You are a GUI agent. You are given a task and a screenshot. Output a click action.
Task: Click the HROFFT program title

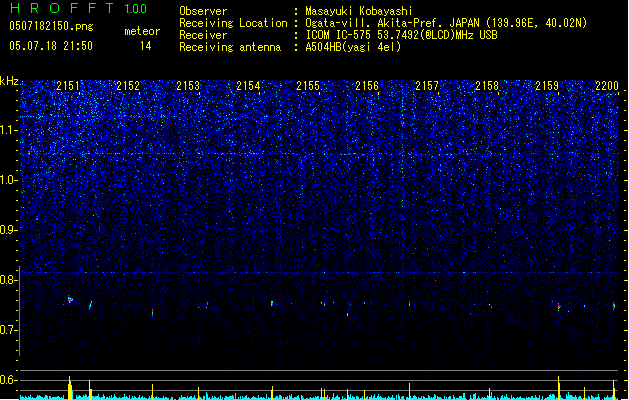(x=62, y=8)
